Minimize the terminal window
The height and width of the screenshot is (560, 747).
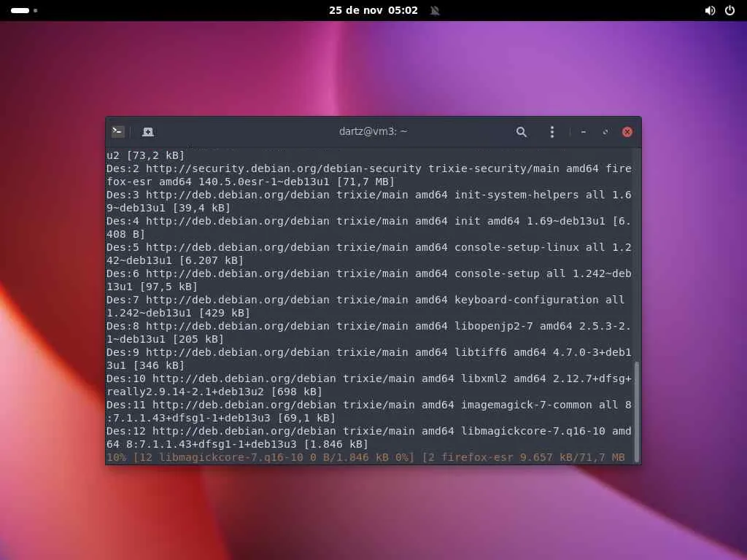point(583,132)
